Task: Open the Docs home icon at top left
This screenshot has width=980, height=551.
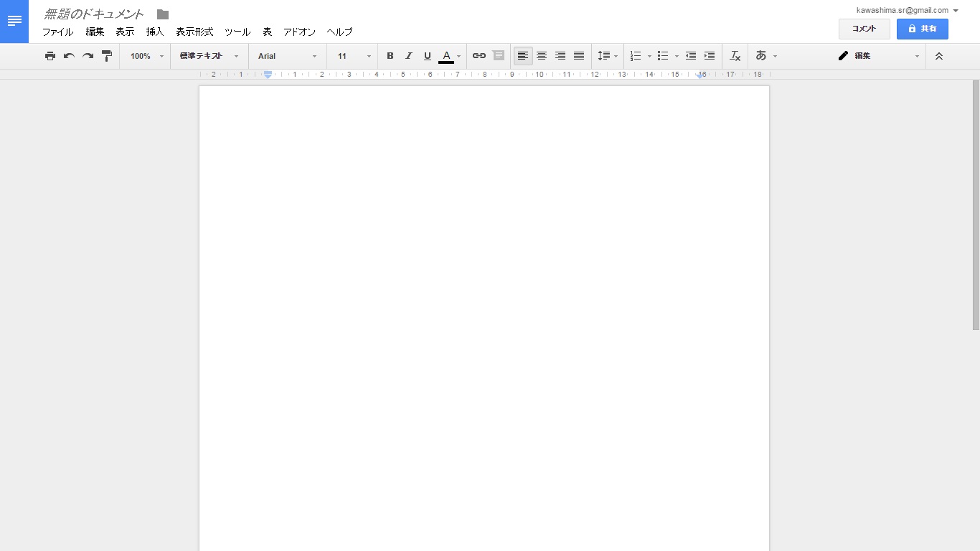Action: click(14, 22)
